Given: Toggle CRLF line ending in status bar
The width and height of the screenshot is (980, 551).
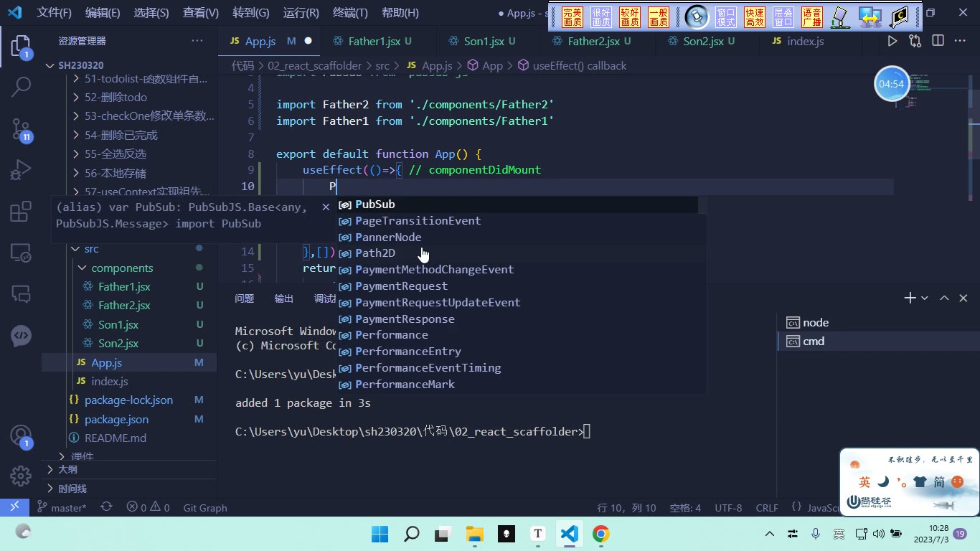Looking at the screenshot, I should coord(767,508).
